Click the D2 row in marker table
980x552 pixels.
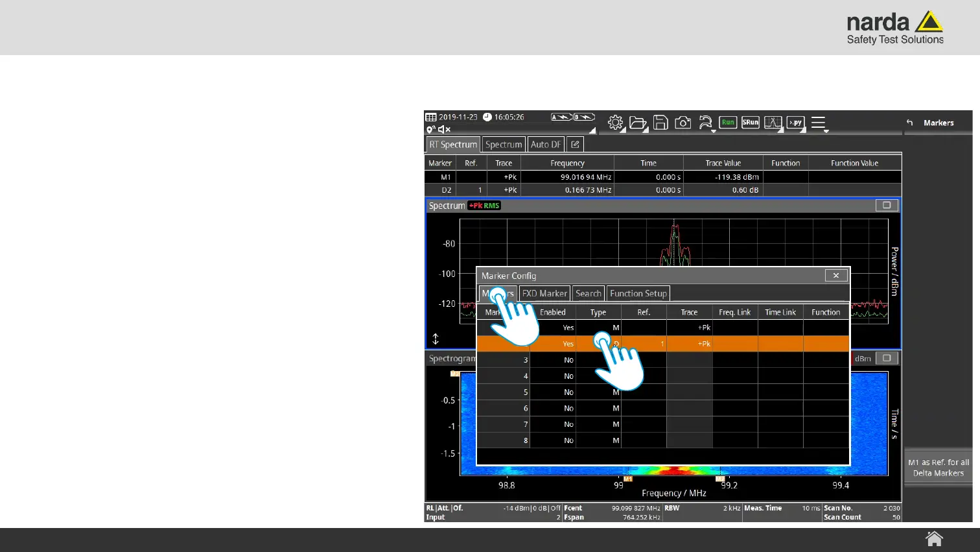tap(663, 190)
